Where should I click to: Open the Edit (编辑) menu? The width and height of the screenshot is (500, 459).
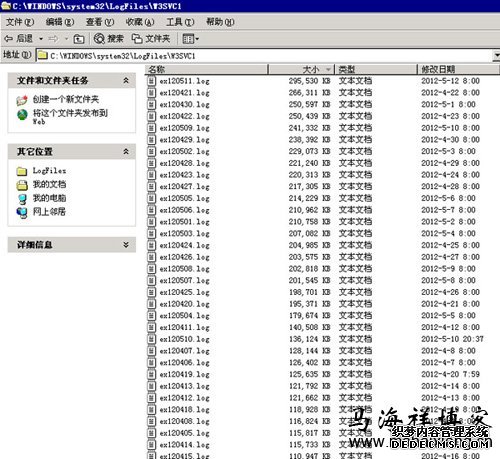point(60,22)
